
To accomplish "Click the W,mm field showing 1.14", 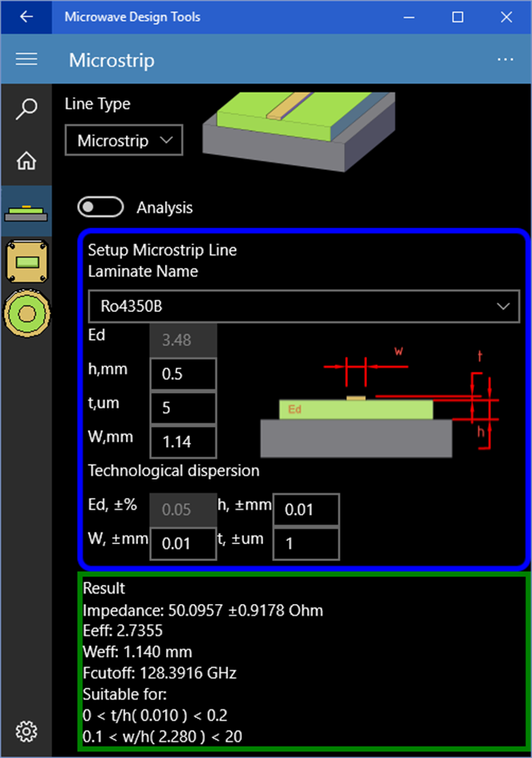I will [x=183, y=441].
